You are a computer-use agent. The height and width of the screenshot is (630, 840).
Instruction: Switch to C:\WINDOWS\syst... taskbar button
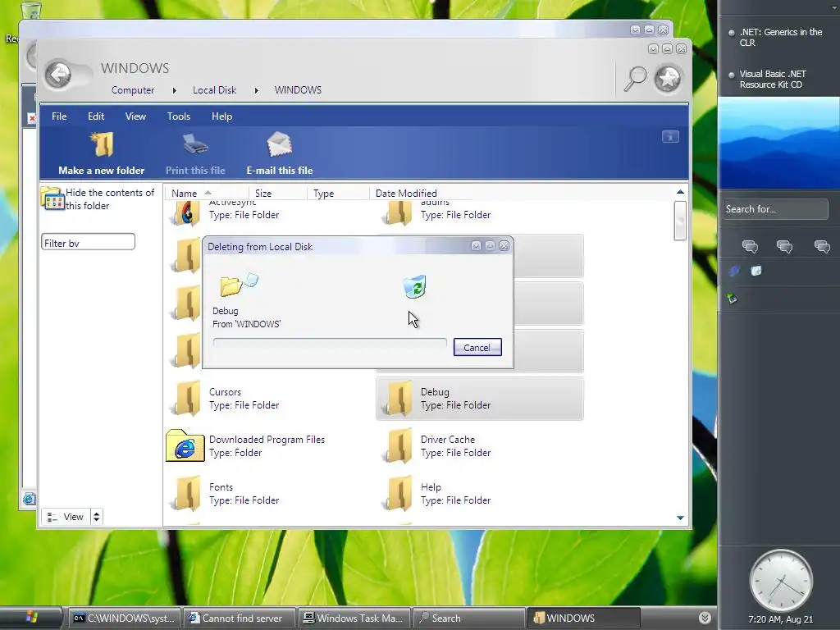pyautogui.click(x=125, y=618)
